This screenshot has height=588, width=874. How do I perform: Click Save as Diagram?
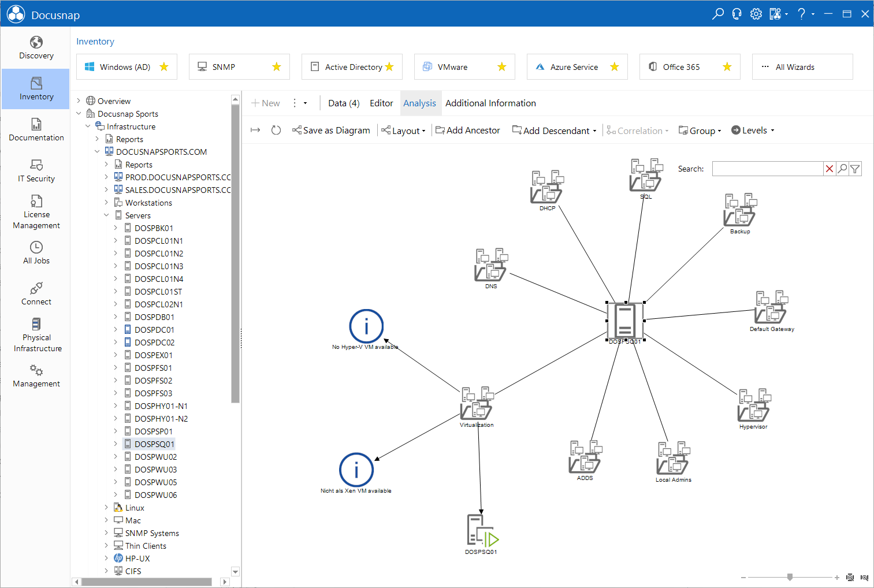pyautogui.click(x=331, y=131)
